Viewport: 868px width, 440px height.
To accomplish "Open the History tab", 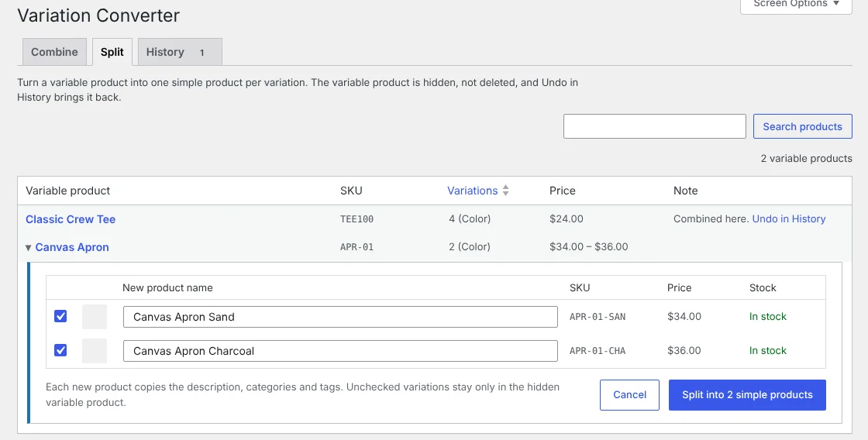I will tap(180, 52).
